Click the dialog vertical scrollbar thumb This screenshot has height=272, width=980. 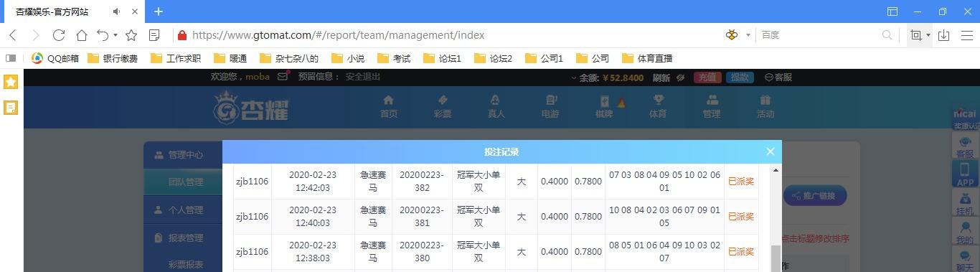(775, 258)
